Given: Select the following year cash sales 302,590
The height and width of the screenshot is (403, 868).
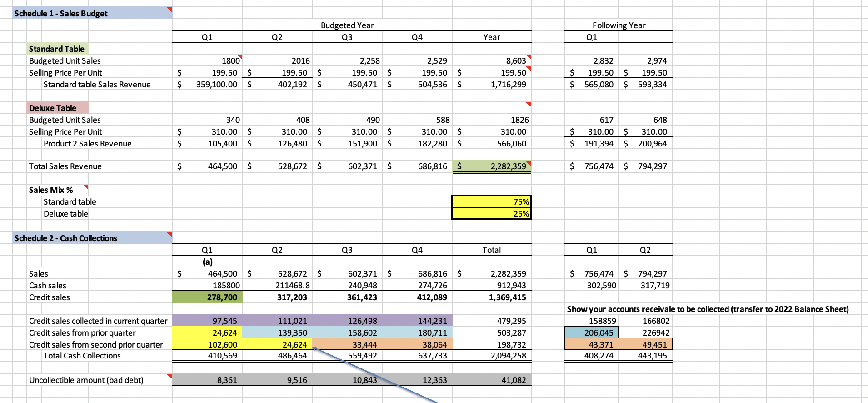Looking at the screenshot, I should click(592, 285).
